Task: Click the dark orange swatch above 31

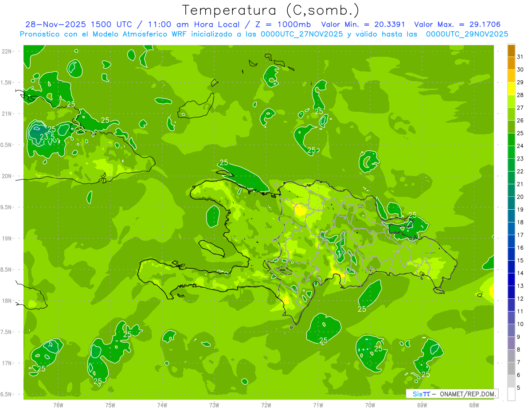Action: coord(511,51)
